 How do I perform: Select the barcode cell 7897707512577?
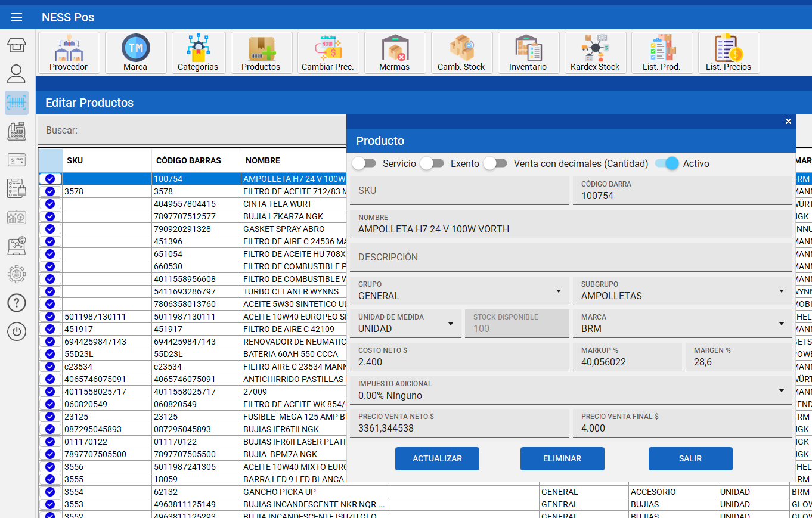(197, 216)
